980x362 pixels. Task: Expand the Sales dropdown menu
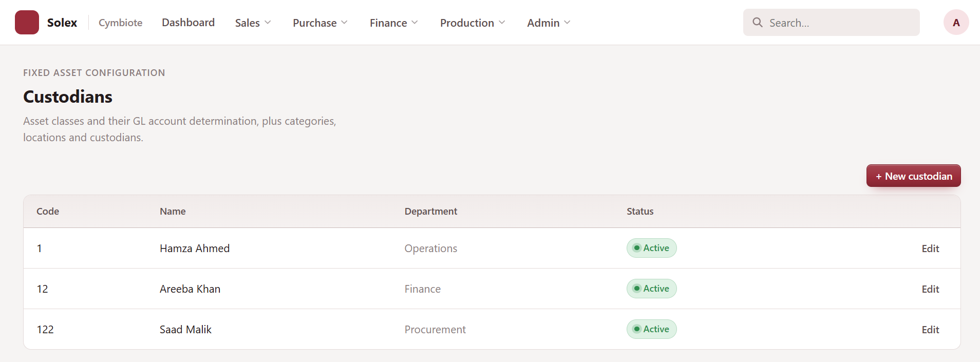[x=253, y=23]
